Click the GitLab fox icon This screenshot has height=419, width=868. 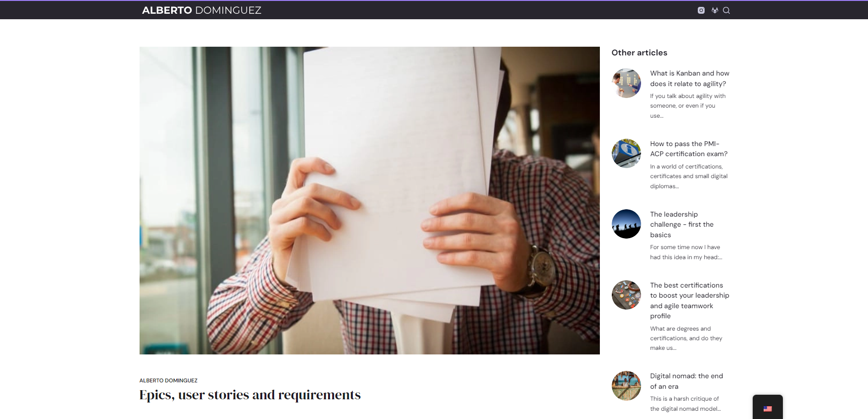[x=715, y=10]
